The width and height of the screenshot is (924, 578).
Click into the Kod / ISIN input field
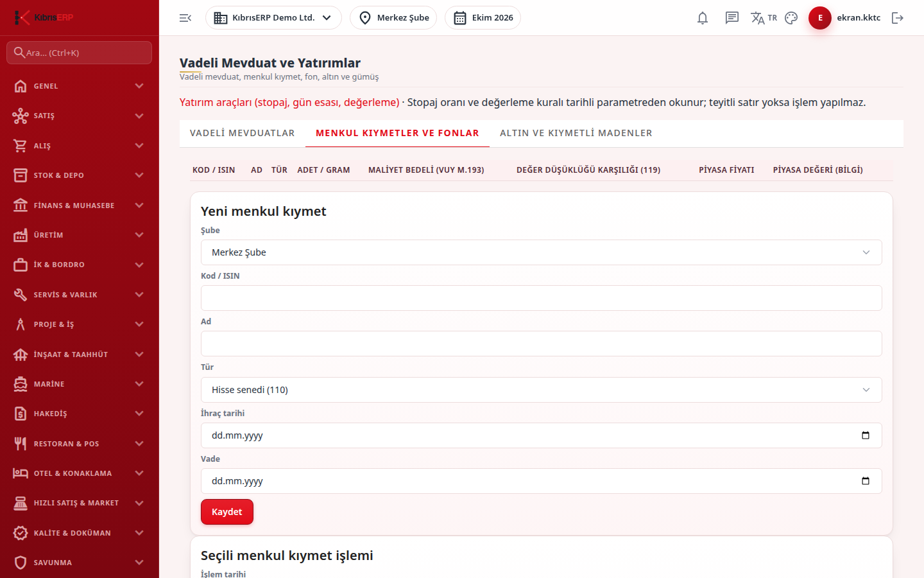[x=542, y=298]
